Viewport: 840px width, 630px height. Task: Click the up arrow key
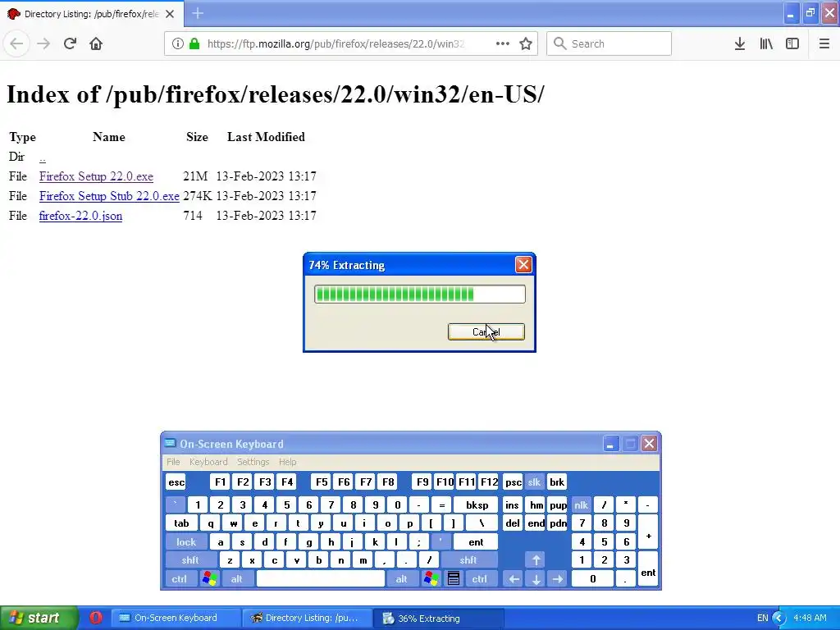click(536, 560)
